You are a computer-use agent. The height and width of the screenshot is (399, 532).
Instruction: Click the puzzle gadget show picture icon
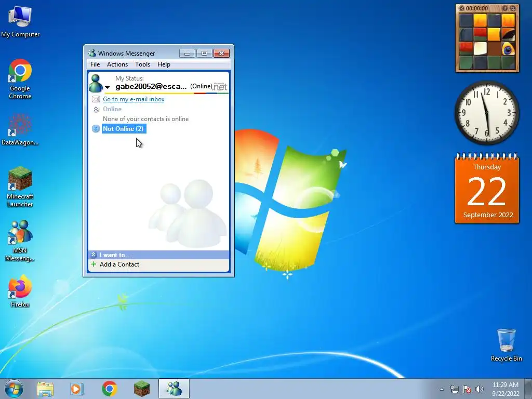click(x=505, y=8)
